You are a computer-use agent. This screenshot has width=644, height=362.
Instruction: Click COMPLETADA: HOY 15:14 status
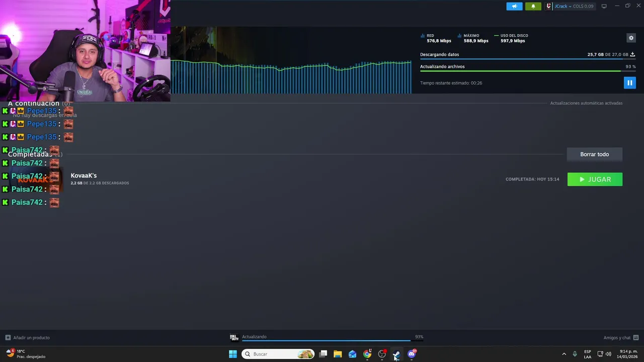532,179
